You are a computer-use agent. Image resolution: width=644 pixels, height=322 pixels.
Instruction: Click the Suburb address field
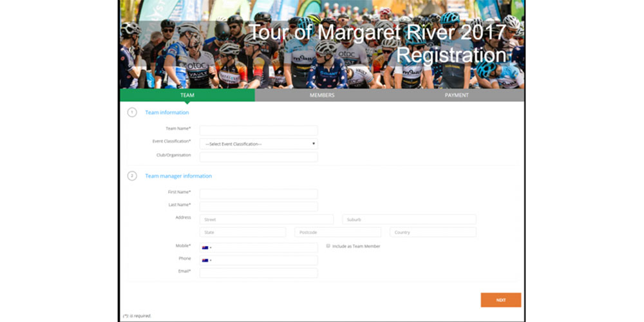point(409,220)
